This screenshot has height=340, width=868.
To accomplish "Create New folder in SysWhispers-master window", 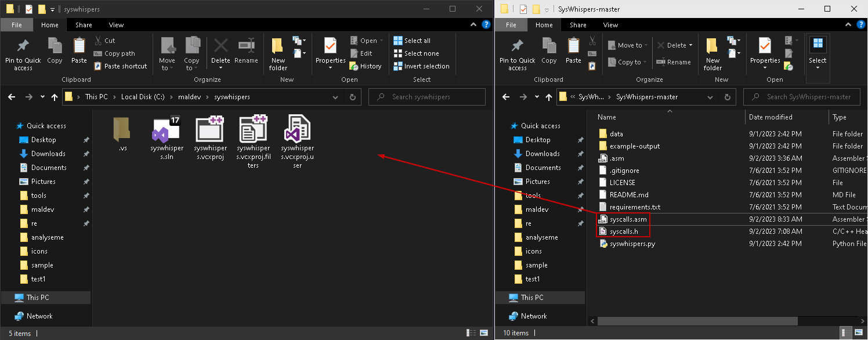I will (x=713, y=55).
